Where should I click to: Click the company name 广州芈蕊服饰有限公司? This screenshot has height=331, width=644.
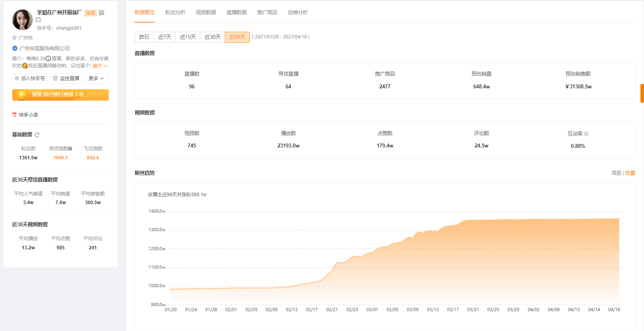(45, 48)
